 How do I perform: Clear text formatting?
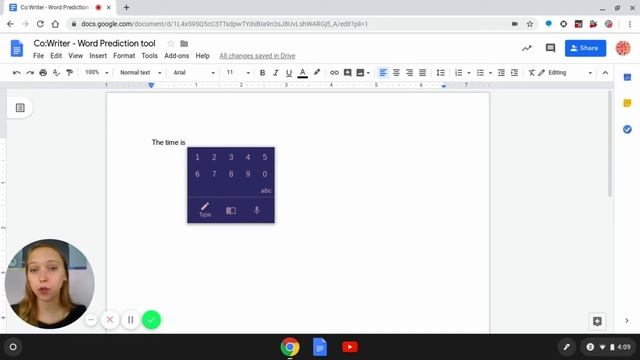click(531, 73)
